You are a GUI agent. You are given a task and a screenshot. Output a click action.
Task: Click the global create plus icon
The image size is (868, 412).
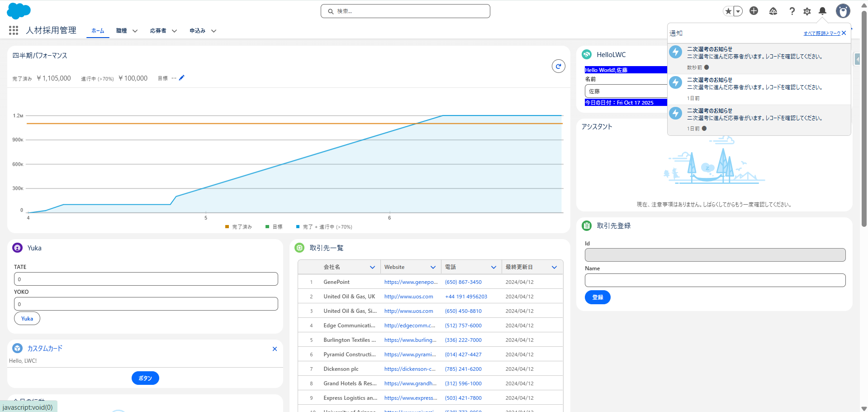(x=754, y=11)
